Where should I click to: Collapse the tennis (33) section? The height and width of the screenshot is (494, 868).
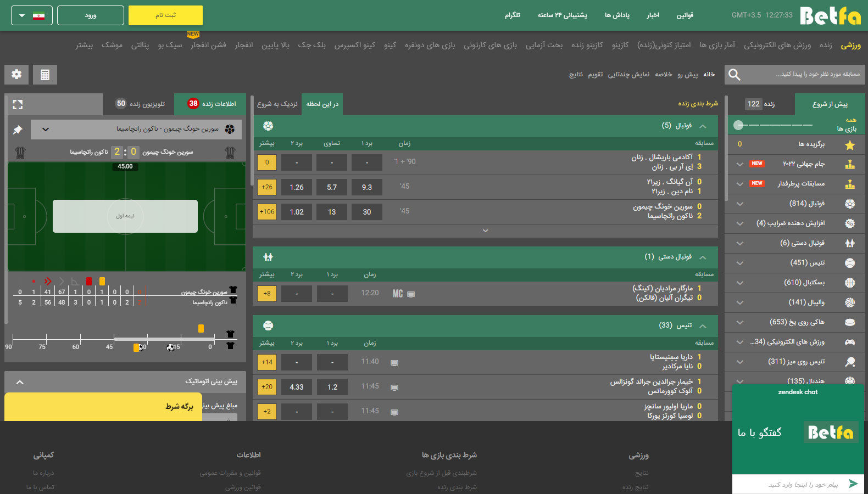tap(703, 326)
